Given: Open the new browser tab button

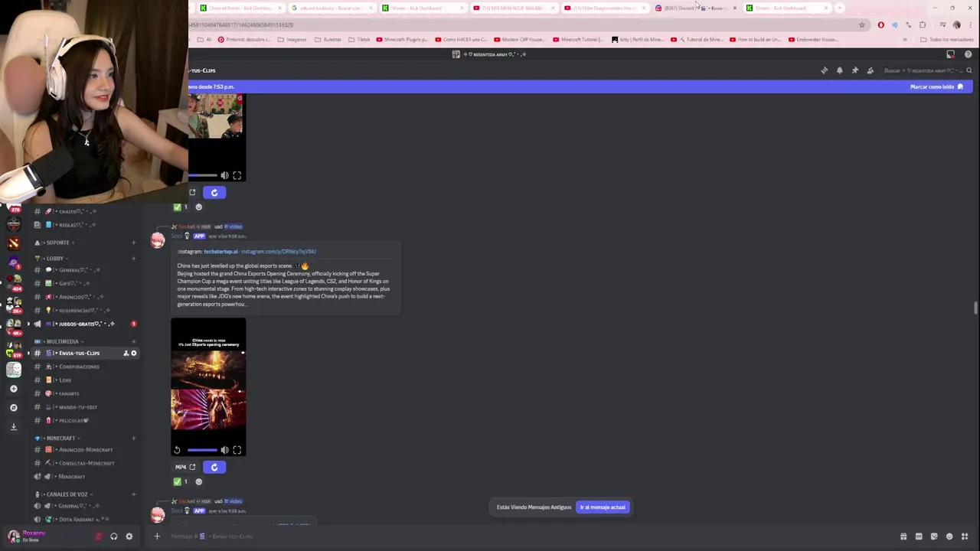Looking at the screenshot, I should tap(840, 8).
